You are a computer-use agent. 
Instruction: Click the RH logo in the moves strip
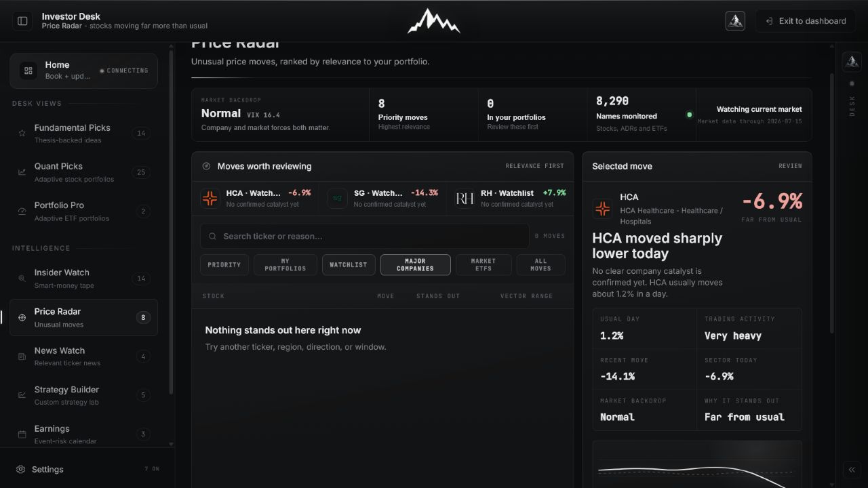pyautogui.click(x=465, y=198)
